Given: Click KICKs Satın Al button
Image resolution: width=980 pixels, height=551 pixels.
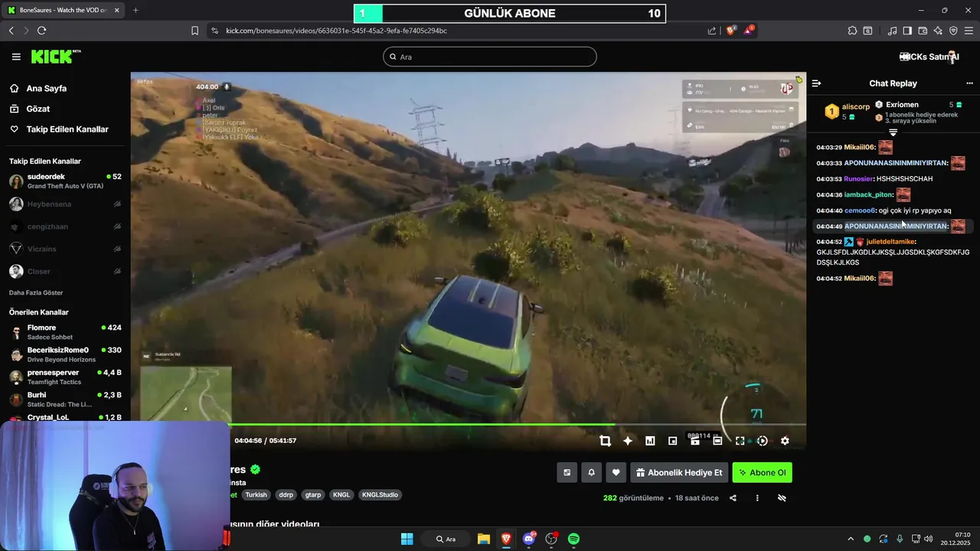Looking at the screenshot, I should pos(929,57).
